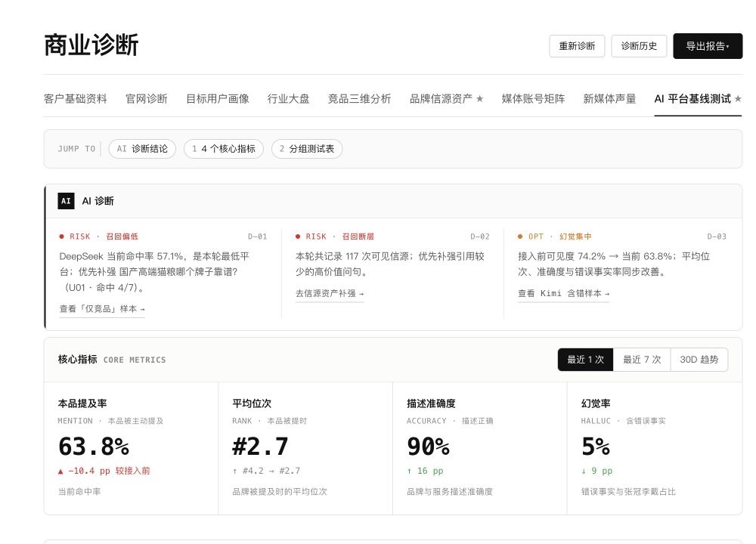This screenshot has height=544, width=756.
Task: Jump to AI 诊断结论 section
Action: point(142,149)
